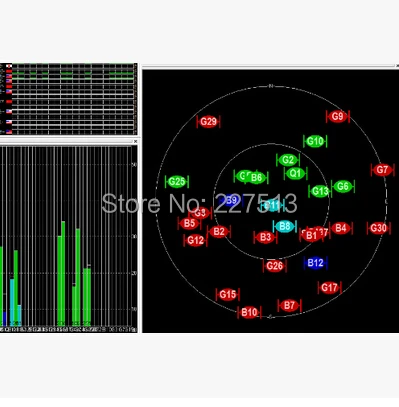Click the cyan B8 satellite marker
The image size is (399, 407).
(285, 227)
